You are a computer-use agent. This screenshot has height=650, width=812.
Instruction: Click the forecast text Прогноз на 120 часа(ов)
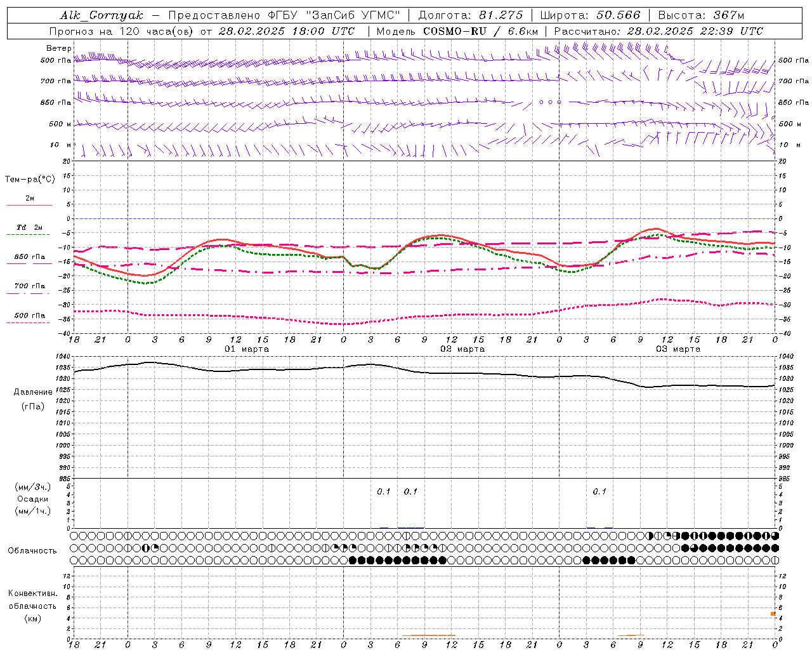coord(122,31)
